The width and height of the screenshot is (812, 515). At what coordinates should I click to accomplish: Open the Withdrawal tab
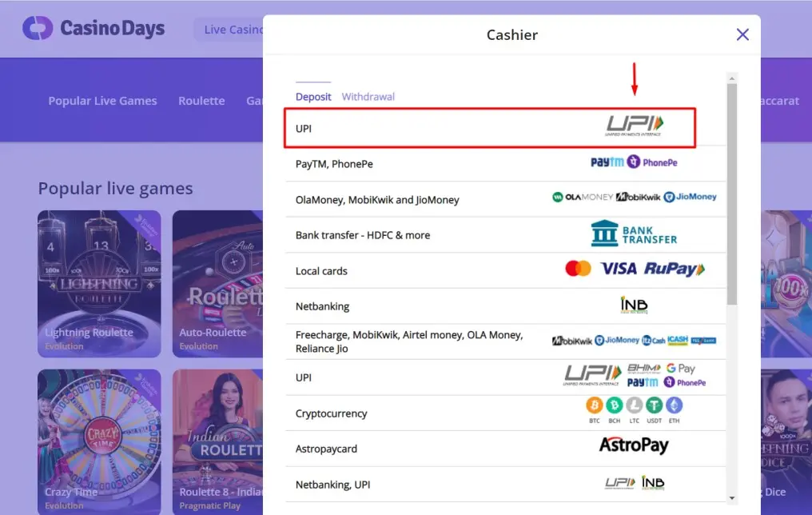pos(368,97)
